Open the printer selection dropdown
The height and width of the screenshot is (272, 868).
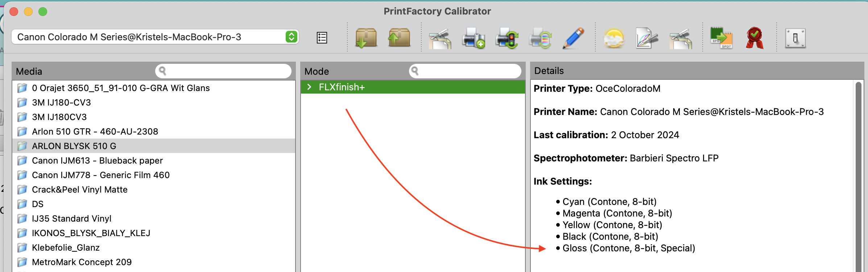[155, 37]
